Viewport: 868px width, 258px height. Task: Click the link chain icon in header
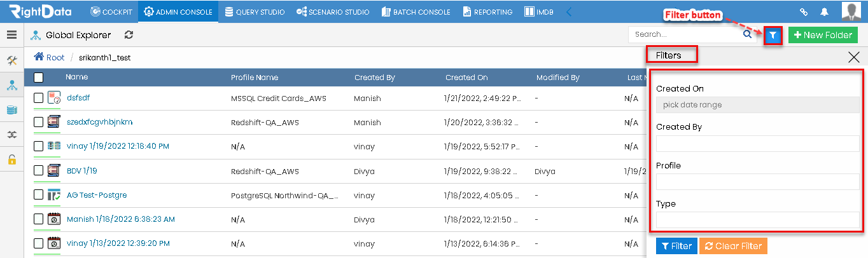click(804, 11)
